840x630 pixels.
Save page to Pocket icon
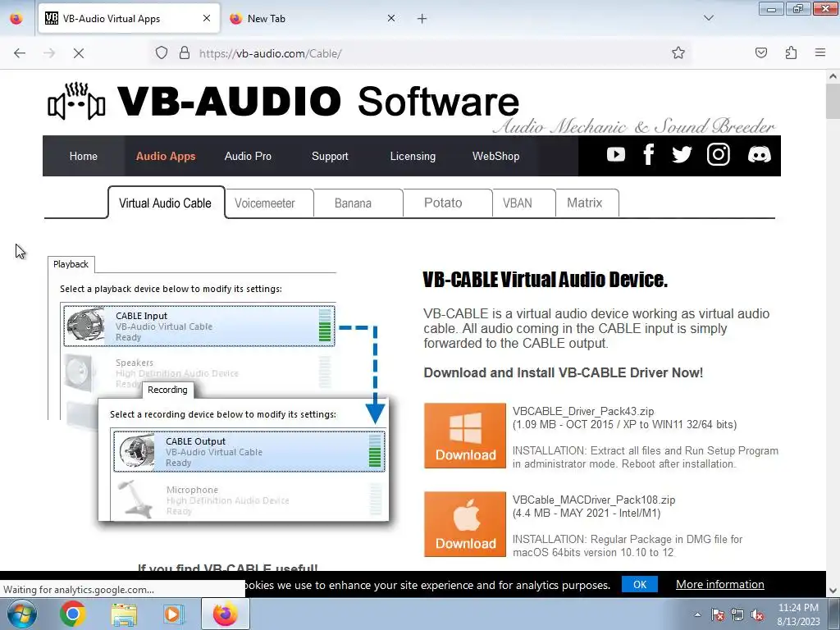click(x=760, y=52)
